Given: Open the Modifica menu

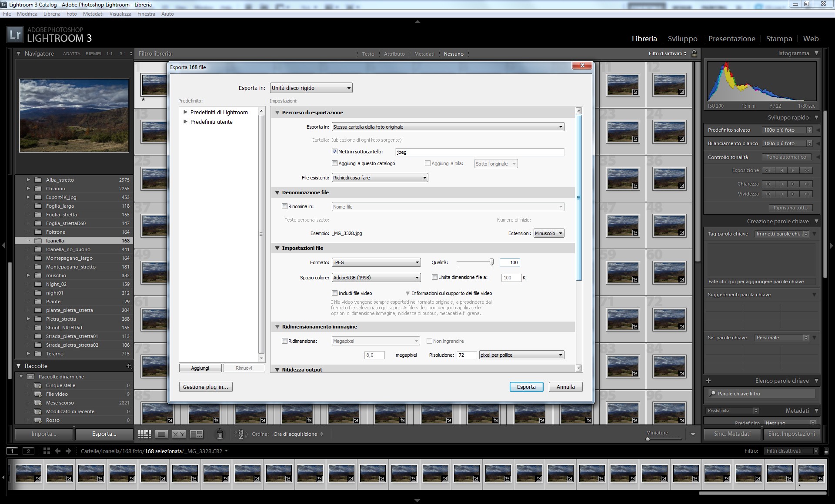Looking at the screenshot, I should (27, 14).
